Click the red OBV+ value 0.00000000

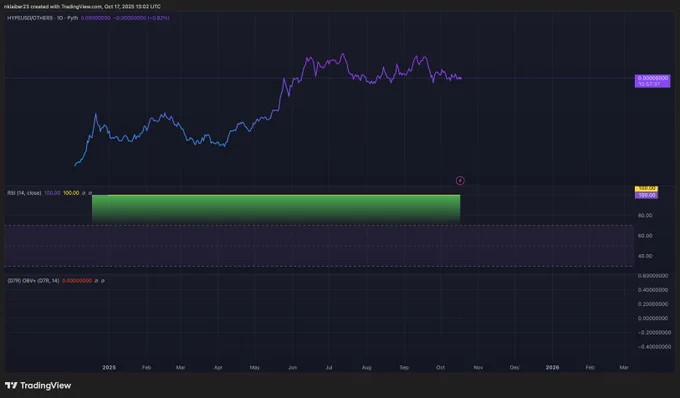point(77,281)
